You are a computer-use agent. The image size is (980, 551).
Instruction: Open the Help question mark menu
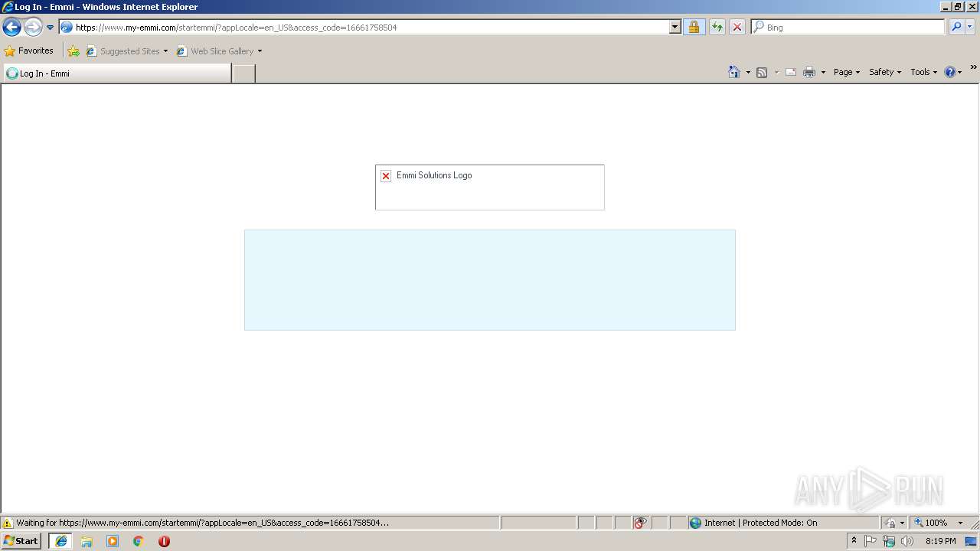pyautogui.click(x=953, y=72)
